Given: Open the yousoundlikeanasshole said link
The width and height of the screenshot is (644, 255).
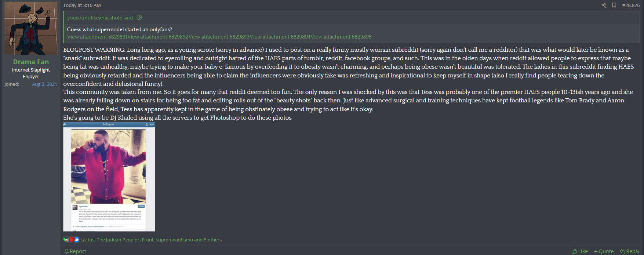Looking at the screenshot, I should (101, 18).
